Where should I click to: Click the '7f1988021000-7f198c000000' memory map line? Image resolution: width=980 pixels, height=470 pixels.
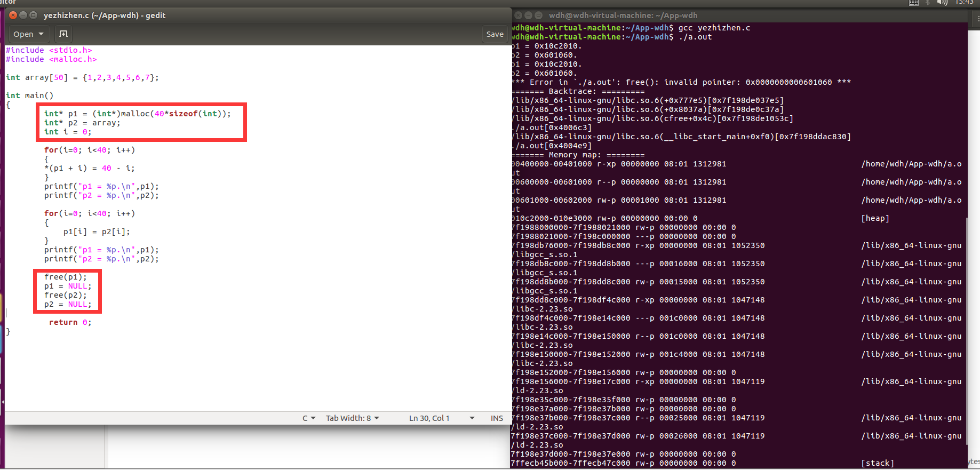[624, 236]
